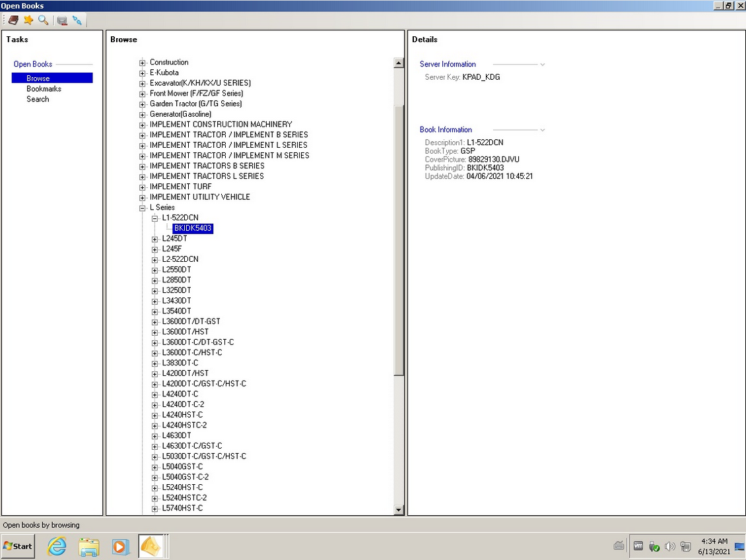Select the L5030DT-C/GST-C/HST-C tree item
Viewport: 746px width, 560px height.
pyautogui.click(x=204, y=456)
